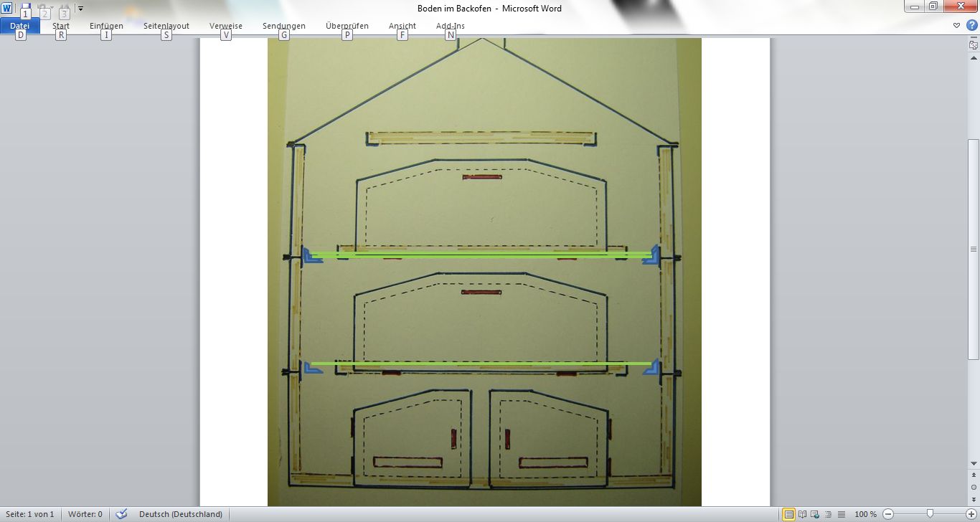Switch to Print Layout view
Image resolution: width=980 pixels, height=522 pixels.
(789, 514)
